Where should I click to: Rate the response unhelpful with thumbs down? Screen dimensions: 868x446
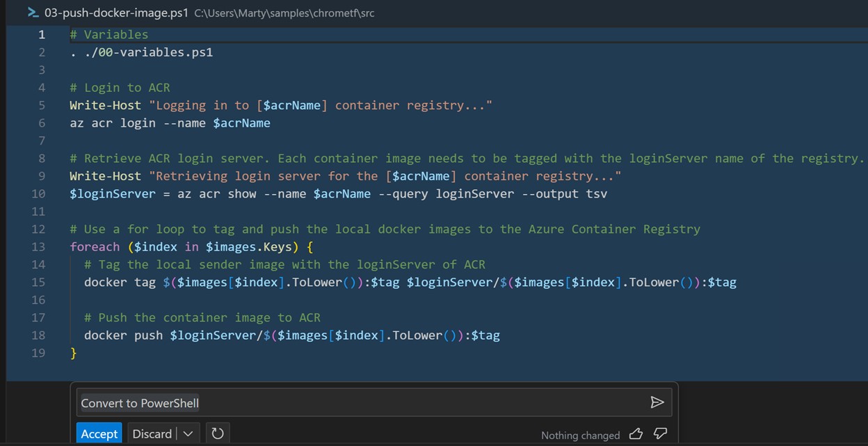pyautogui.click(x=659, y=433)
